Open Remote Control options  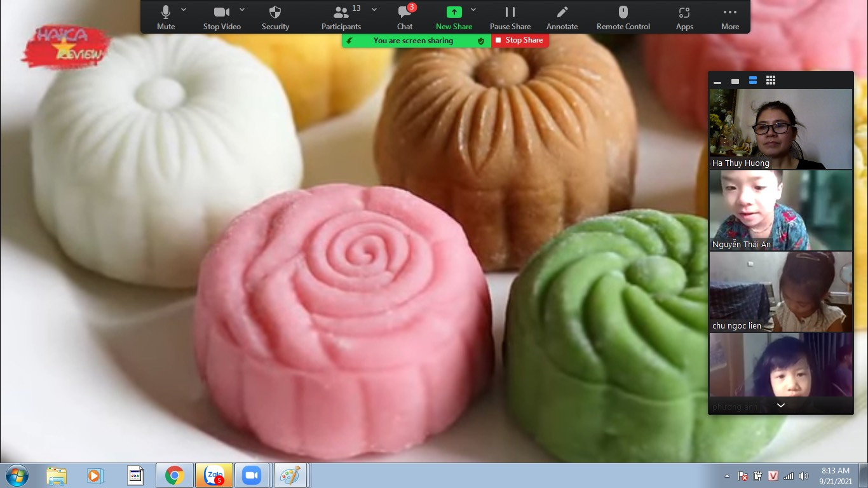click(623, 17)
